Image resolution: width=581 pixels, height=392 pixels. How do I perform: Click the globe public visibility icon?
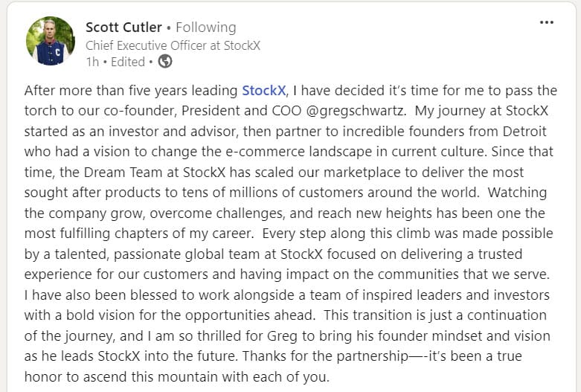pyautogui.click(x=165, y=62)
